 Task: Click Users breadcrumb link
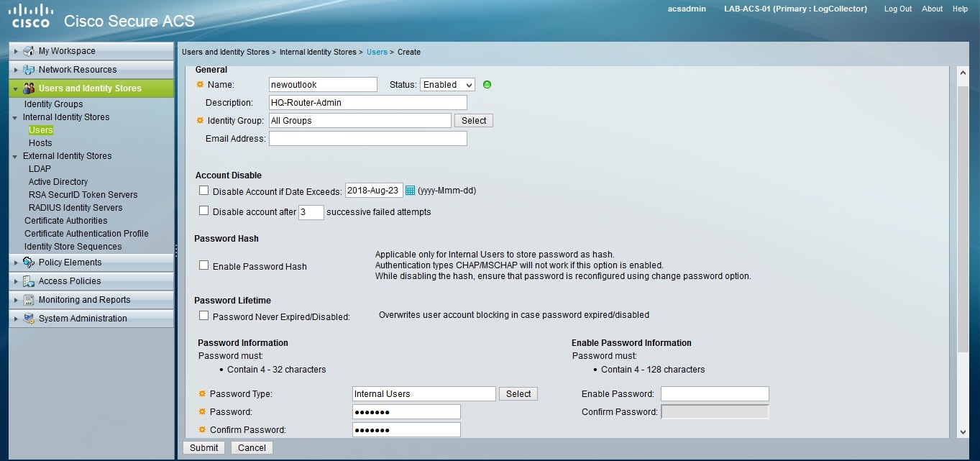coord(377,52)
